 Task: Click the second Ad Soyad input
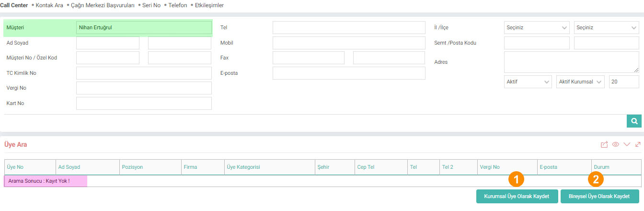[180, 43]
